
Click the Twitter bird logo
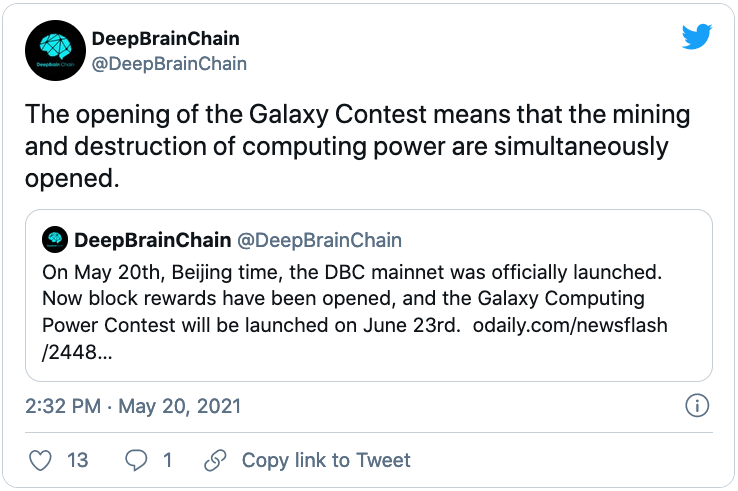click(696, 37)
